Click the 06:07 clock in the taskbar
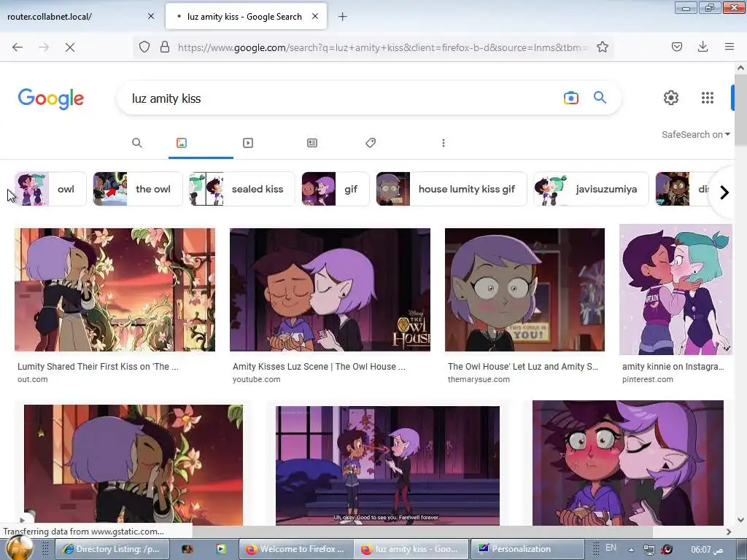This screenshot has height=560, width=747. 708,550
